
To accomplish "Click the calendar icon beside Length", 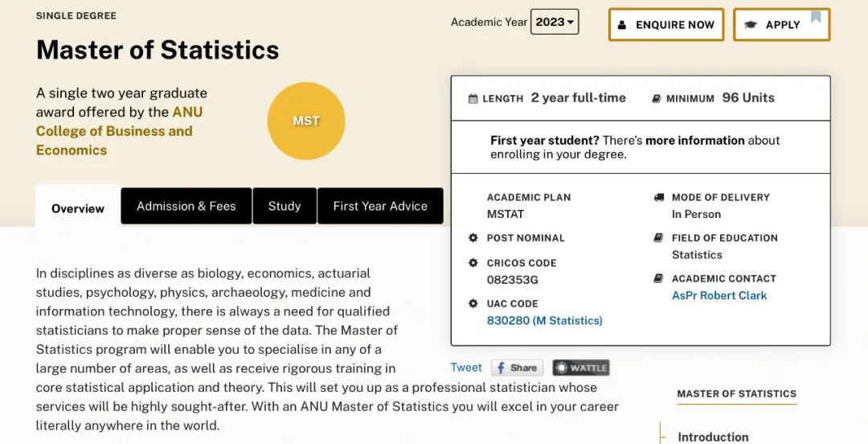I will [x=473, y=99].
